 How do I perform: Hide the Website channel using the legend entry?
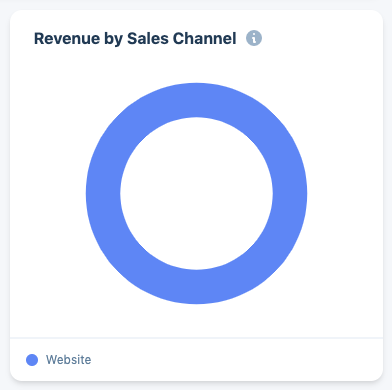[59, 360]
